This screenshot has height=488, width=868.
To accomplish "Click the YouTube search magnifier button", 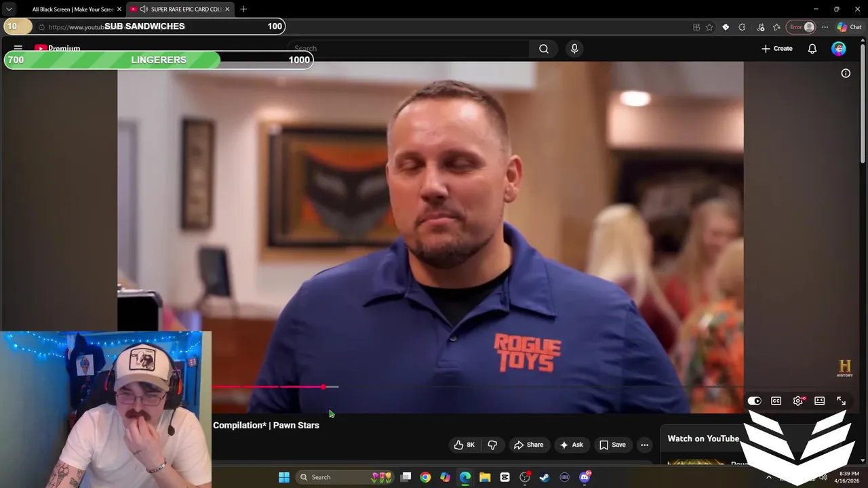I will 544,49.
